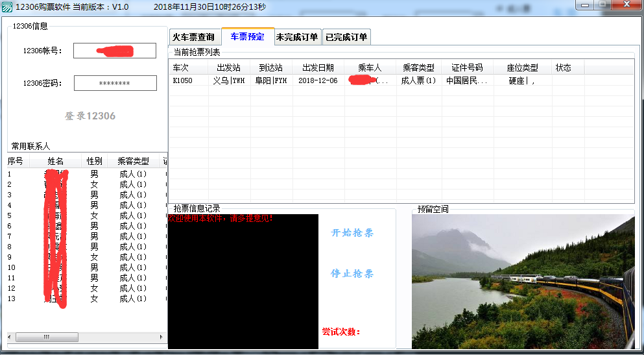Click contacts scrollbar left arrow
This screenshot has height=355, width=644.
pyautogui.click(x=11, y=337)
